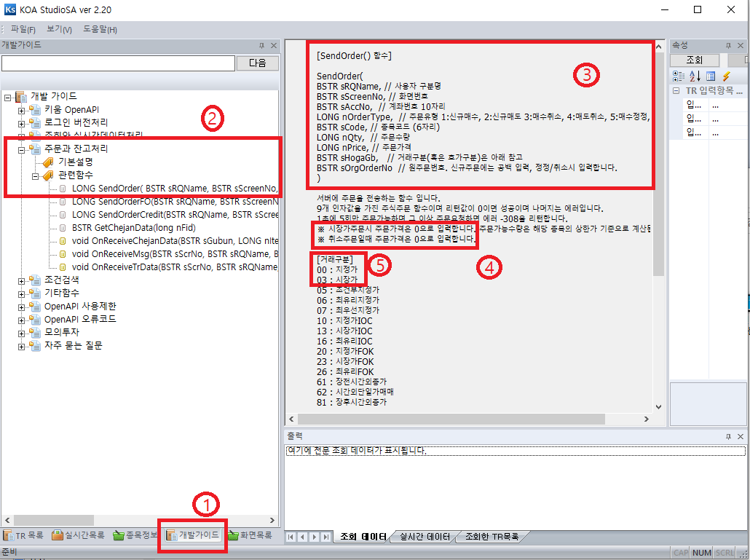The width and height of the screenshot is (750, 560).
Task: Open the property pages icon
Action: click(x=711, y=76)
